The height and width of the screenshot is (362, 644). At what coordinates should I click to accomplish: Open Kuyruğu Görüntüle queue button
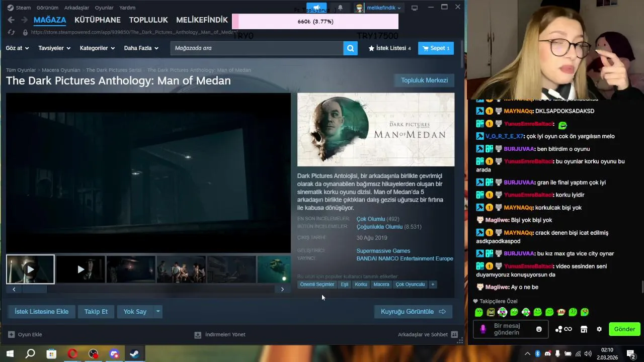pos(413,312)
